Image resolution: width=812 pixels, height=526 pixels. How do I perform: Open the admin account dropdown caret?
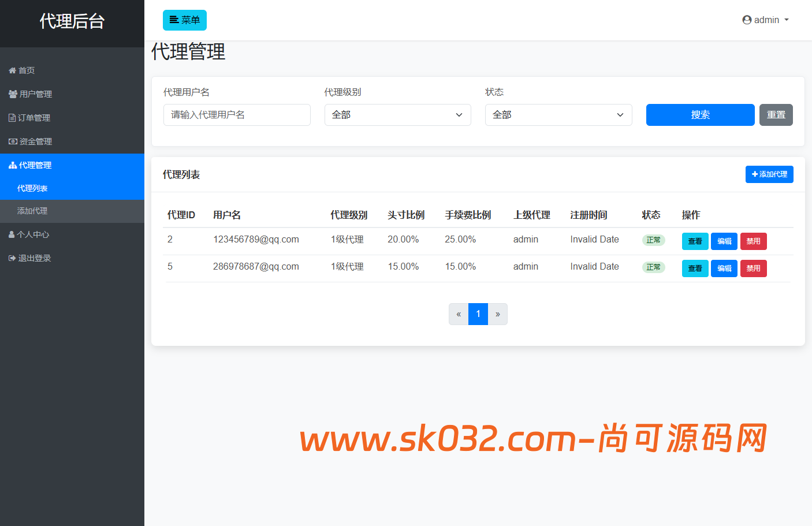(786, 20)
